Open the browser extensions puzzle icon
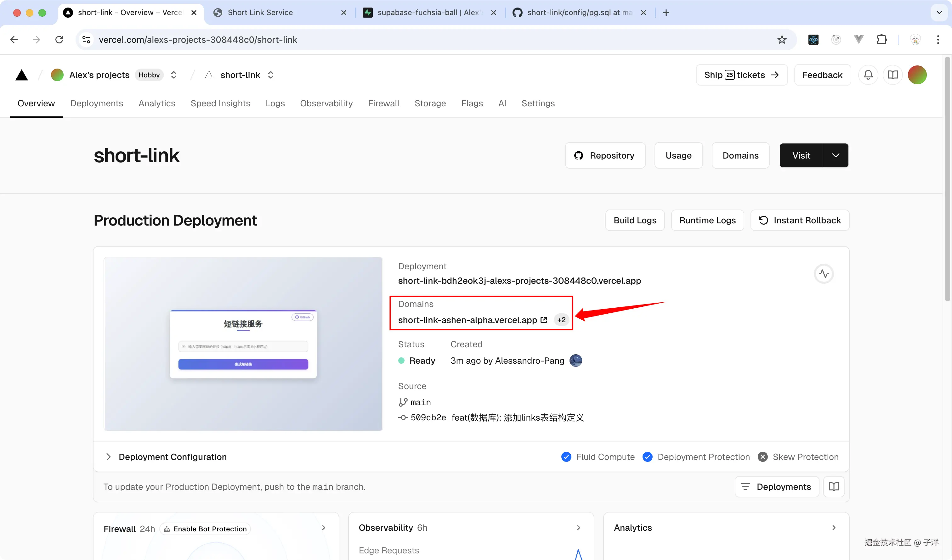 pos(881,40)
